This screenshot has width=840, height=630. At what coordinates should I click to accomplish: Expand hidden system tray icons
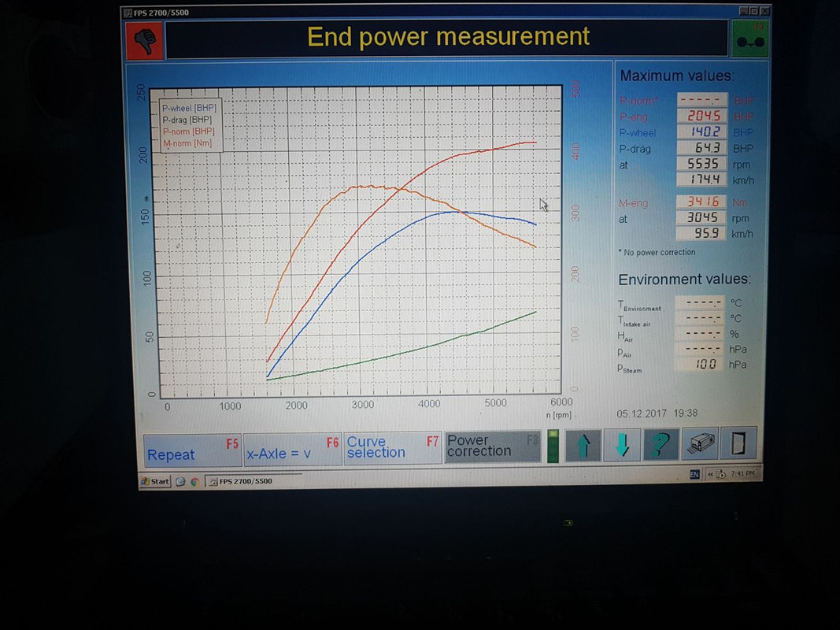[710, 474]
